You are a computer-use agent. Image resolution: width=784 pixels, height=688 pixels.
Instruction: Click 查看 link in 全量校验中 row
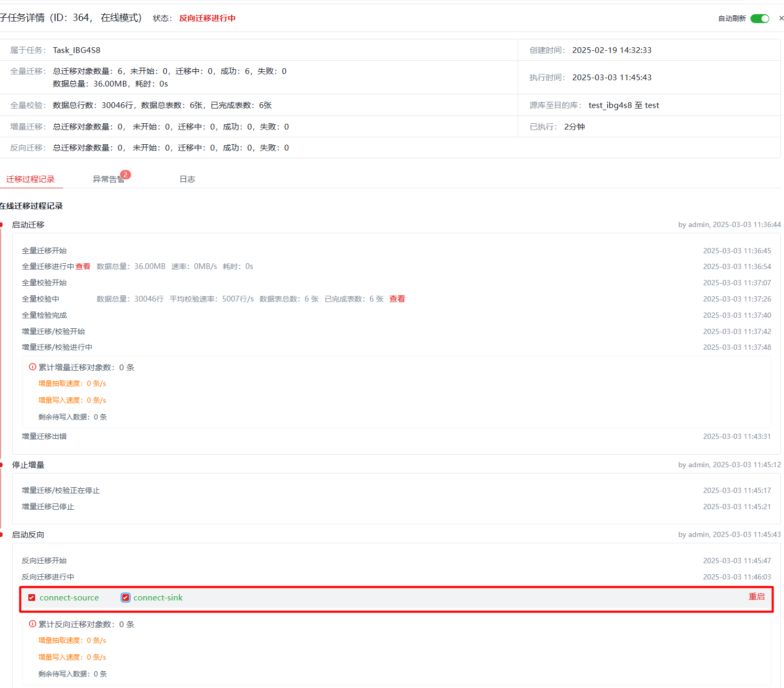pos(397,299)
